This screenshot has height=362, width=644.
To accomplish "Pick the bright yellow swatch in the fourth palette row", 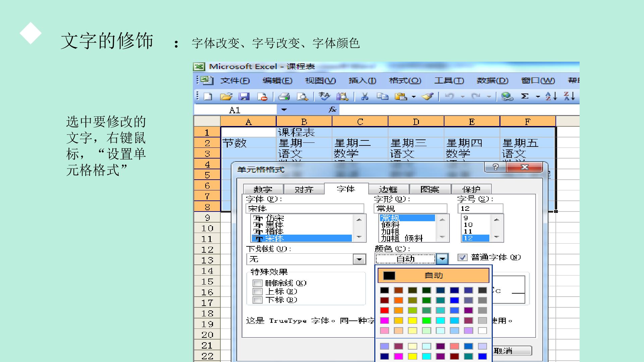I will coord(413,320).
